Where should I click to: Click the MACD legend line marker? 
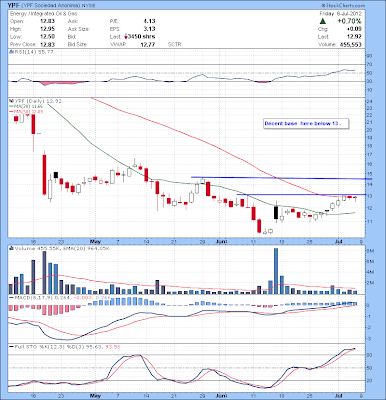[x=11, y=297]
